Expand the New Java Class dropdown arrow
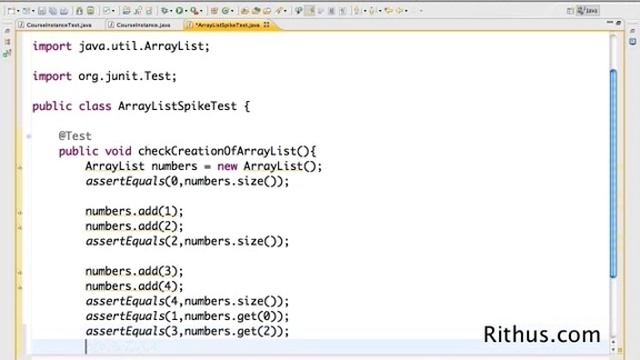This screenshot has width=640, height=360. (232, 11)
